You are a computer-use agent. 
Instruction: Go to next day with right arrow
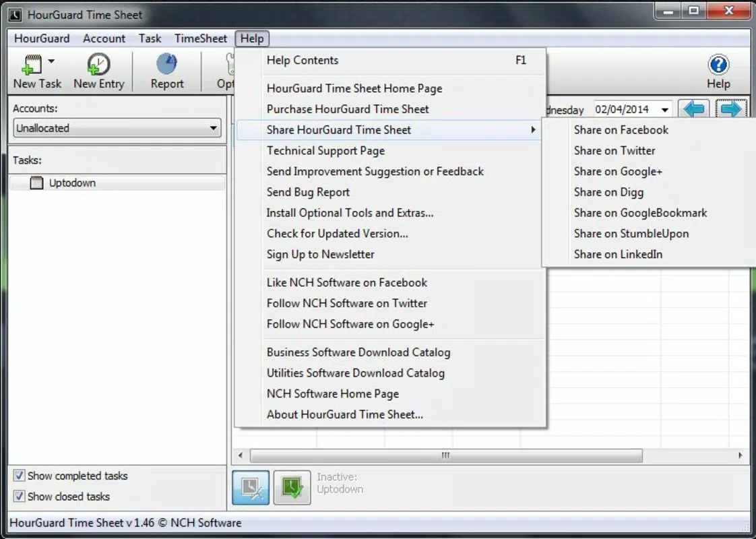732,109
